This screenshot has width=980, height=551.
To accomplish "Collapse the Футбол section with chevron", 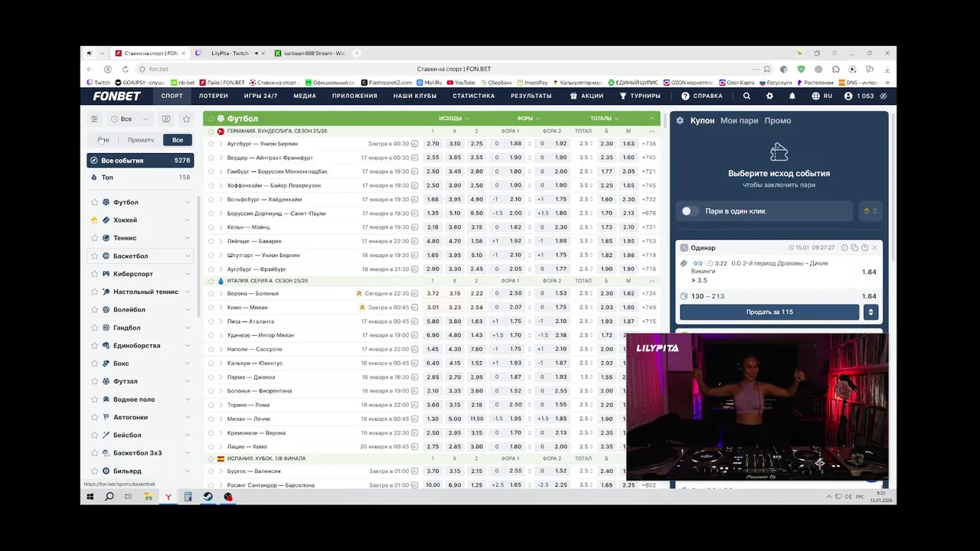I will click(x=652, y=119).
